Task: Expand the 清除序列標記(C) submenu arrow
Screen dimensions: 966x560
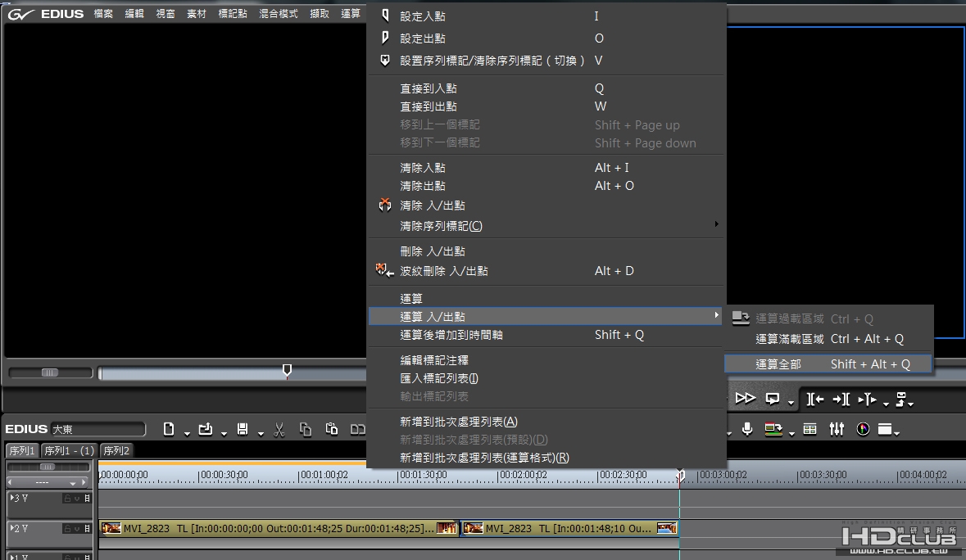Action: pos(716,224)
